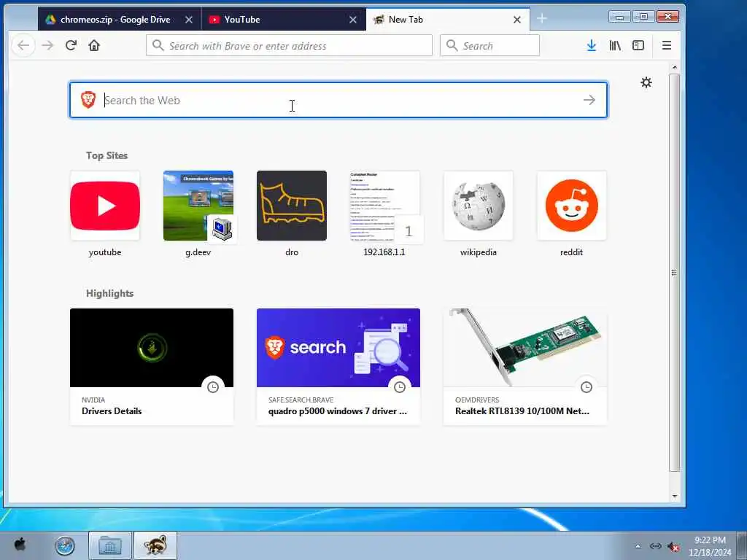Reload the current page

click(71, 46)
